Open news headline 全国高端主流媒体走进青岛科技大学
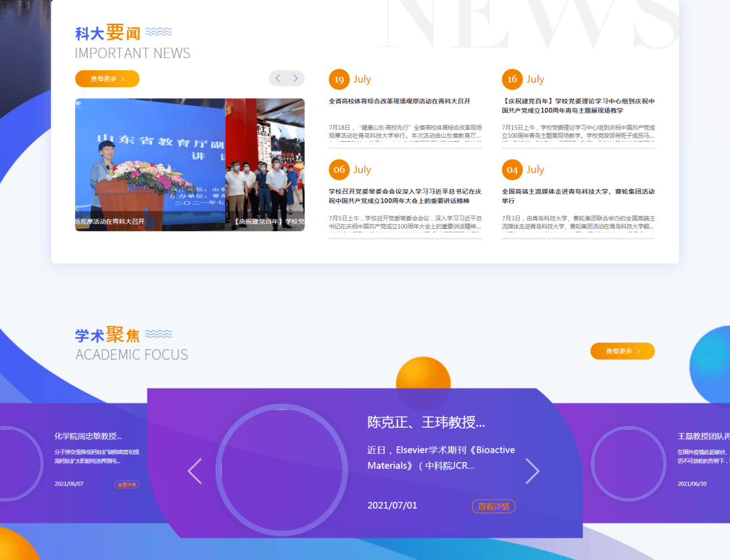The height and width of the screenshot is (560, 730). click(578, 196)
